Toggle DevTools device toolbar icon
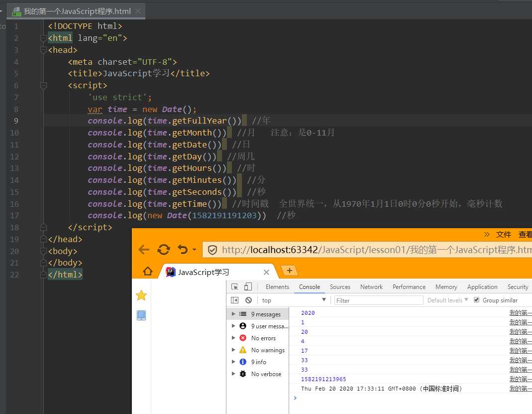 click(x=248, y=286)
